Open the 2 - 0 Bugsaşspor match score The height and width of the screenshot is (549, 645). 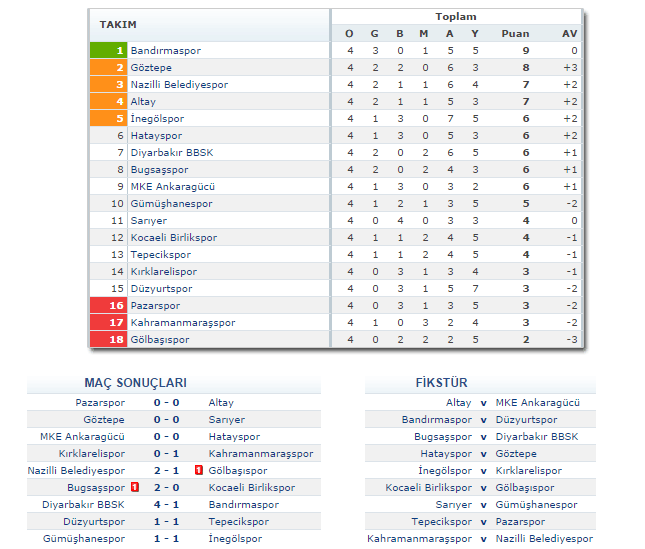[166, 487]
